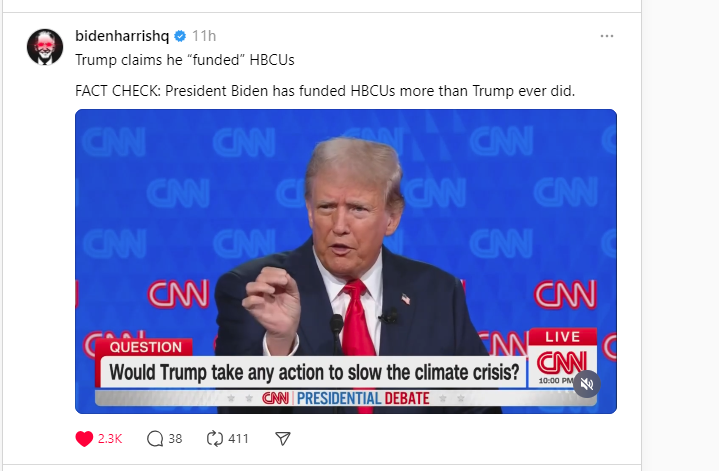View the 411 reposts count
This screenshot has height=471, width=719.
237,438
